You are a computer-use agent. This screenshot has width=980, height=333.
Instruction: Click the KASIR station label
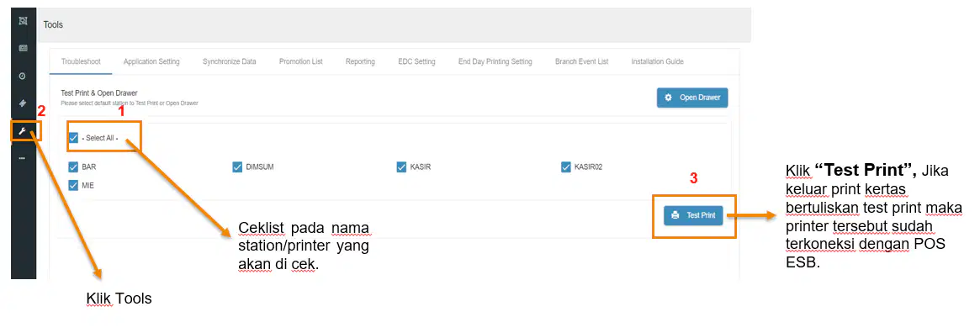coord(421,166)
